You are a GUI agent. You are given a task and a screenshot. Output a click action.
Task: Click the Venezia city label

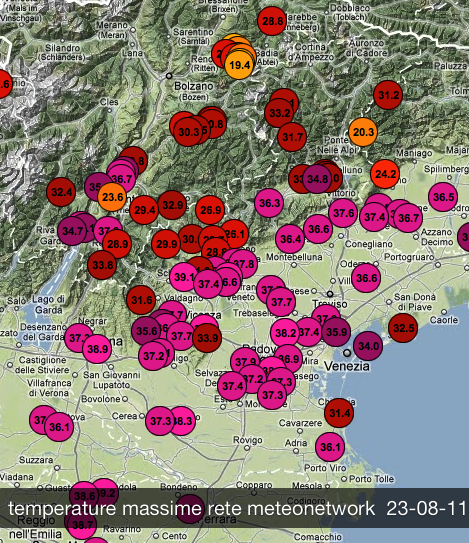pyautogui.click(x=347, y=366)
